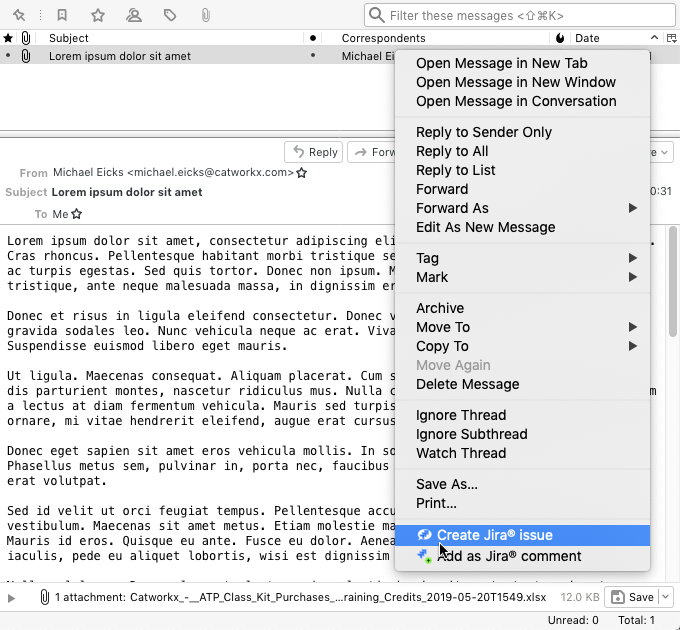Click the junk status flame column icon
Screen dimensions: 680x630
(560, 38)
